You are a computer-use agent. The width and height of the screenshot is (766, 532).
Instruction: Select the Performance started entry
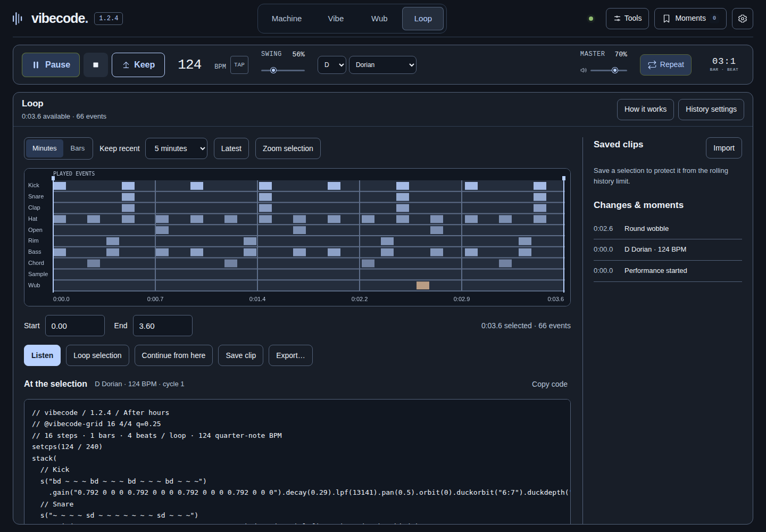668,271
